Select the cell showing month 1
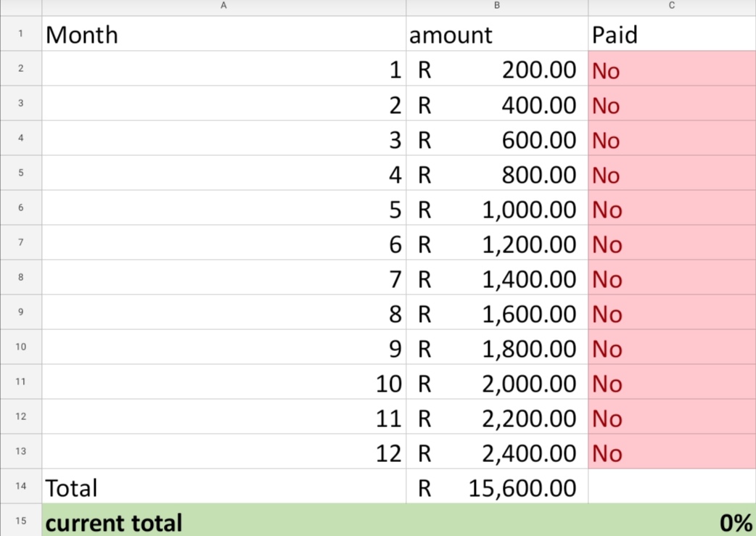756x536 pixels. pyautogui.click(x=223, y=68)
